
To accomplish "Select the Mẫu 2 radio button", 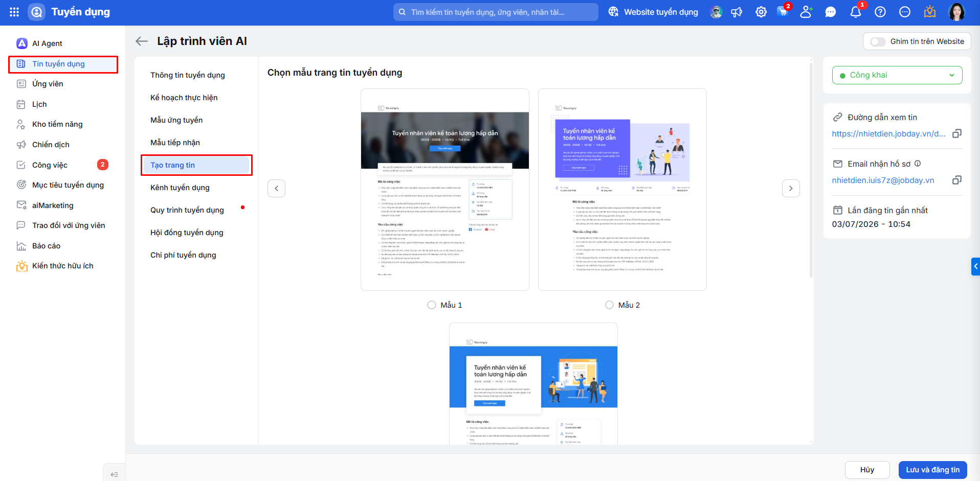I will click(x=609, y=305).
